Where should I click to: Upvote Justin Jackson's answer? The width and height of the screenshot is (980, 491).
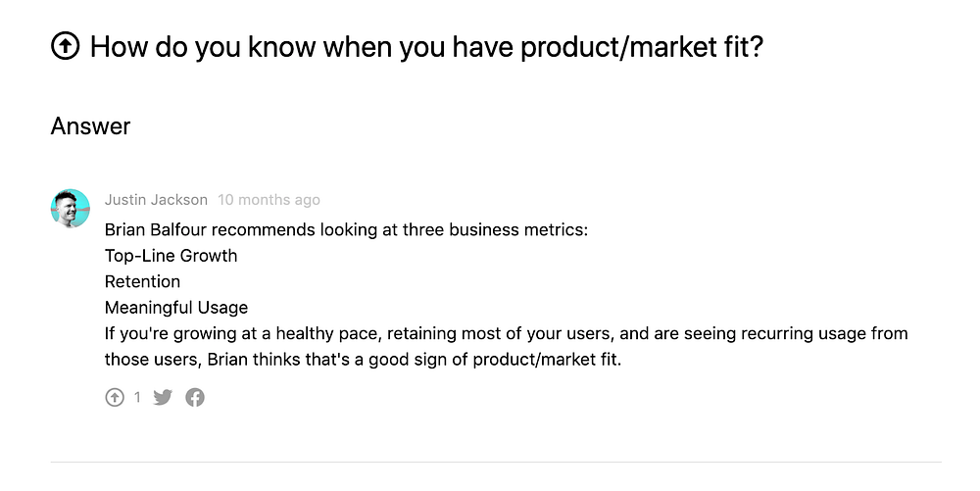point(115,397)
